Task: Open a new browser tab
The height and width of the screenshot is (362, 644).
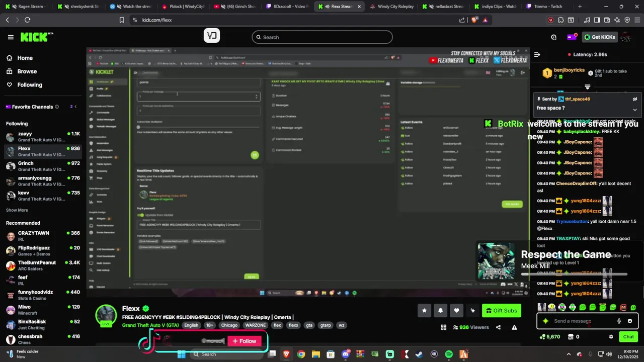Action: pyautogui.click(x=580, y=7)
